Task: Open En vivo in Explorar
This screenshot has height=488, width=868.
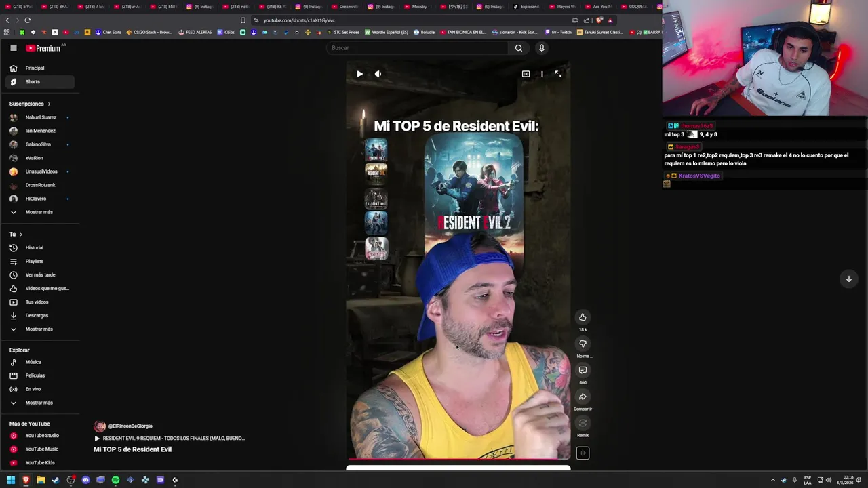Action: tap(40, 389)
